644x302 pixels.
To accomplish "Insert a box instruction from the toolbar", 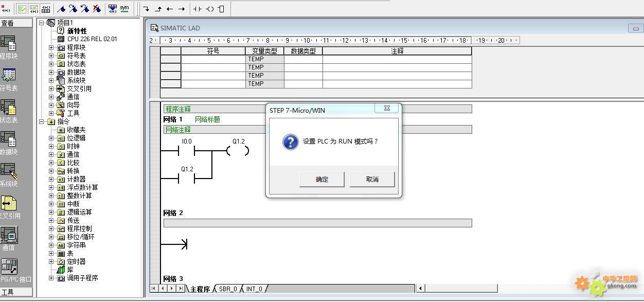I will coord(221,9).
